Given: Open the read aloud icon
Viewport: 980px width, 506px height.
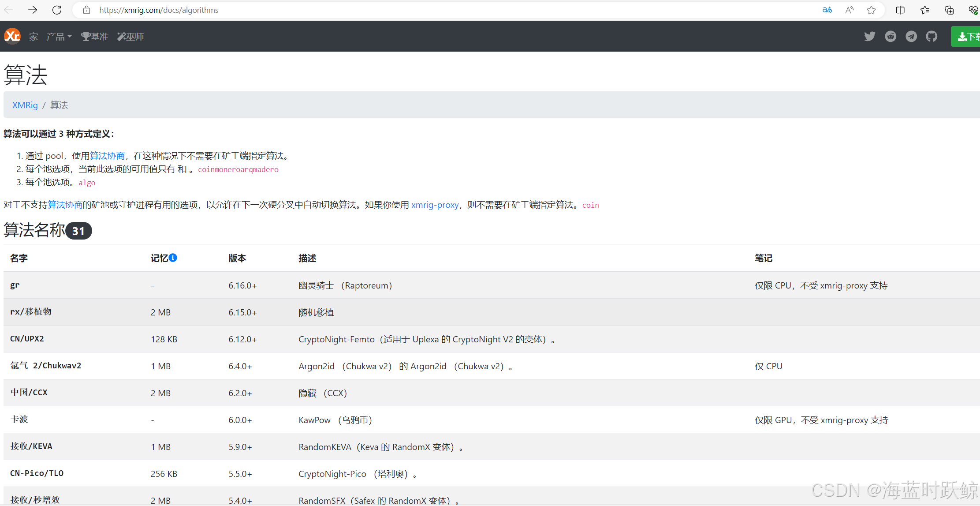Looking at the screenshot, I should click(849, 10).
